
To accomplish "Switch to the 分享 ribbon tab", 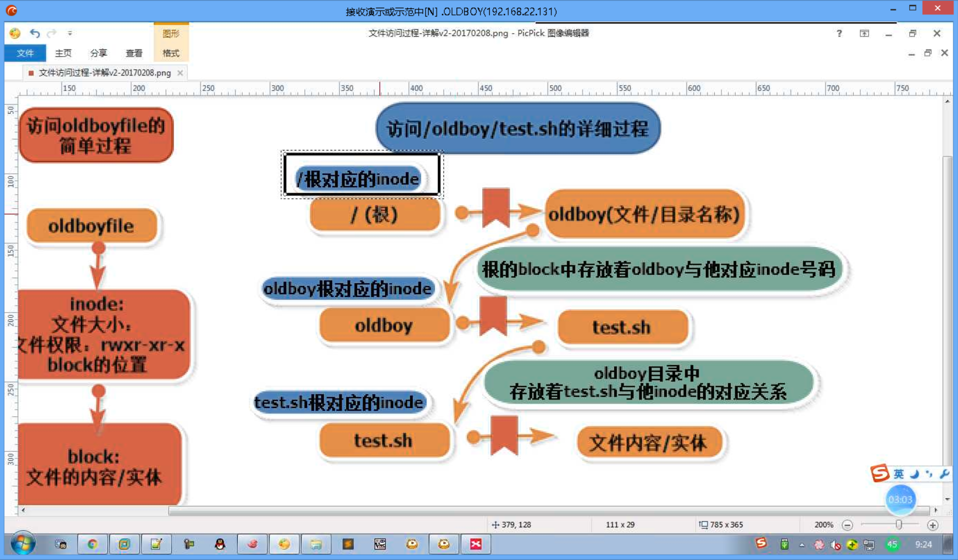I will tap(98, 53).
